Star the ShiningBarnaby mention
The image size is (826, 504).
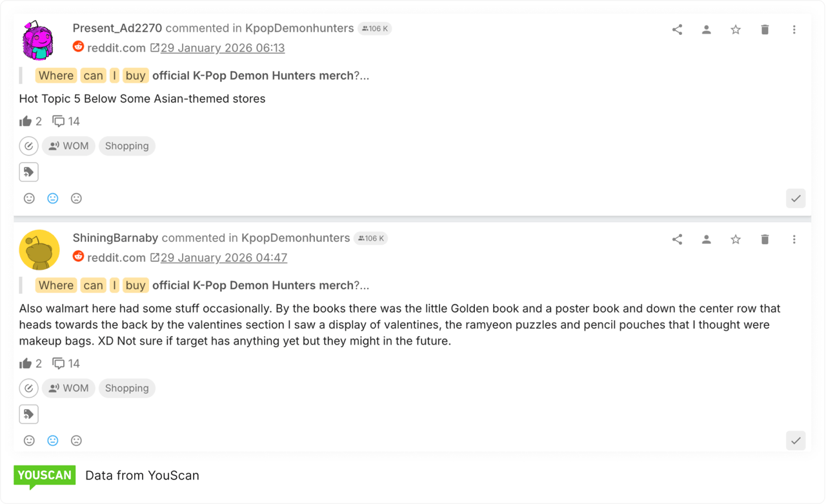(735, 239)
